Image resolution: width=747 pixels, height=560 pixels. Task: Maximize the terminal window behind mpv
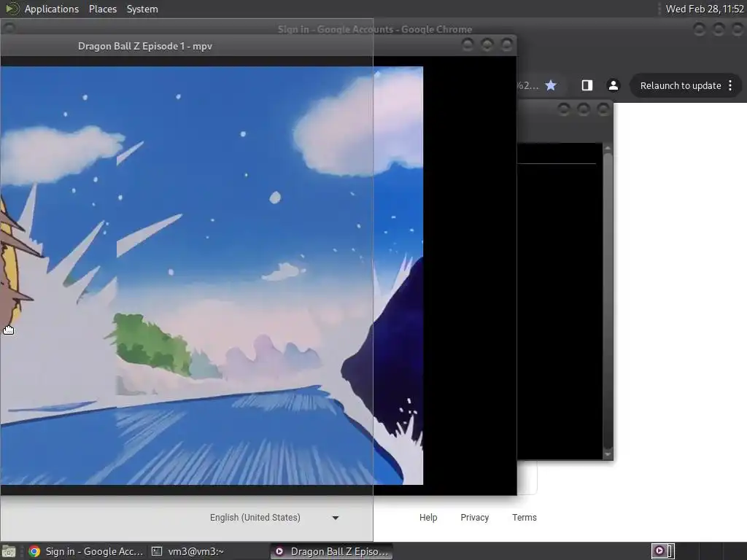pyautogui.click(x=584, y=109)
